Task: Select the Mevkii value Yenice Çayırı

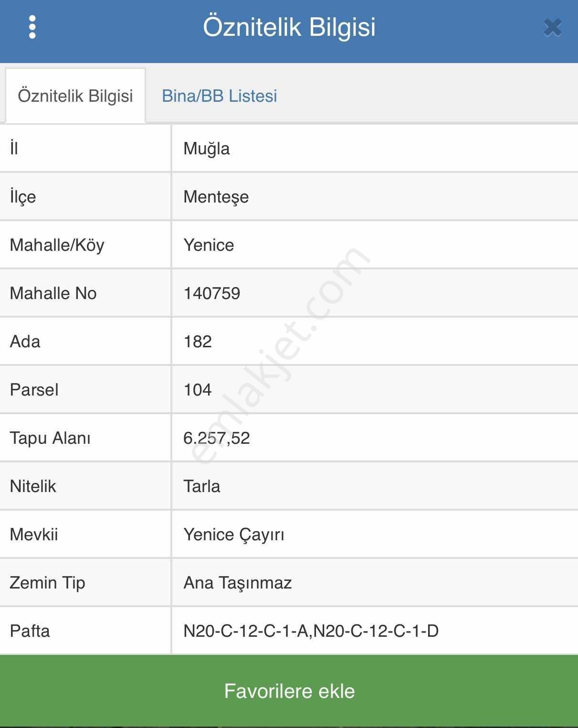Action: (x=234, y=535)
